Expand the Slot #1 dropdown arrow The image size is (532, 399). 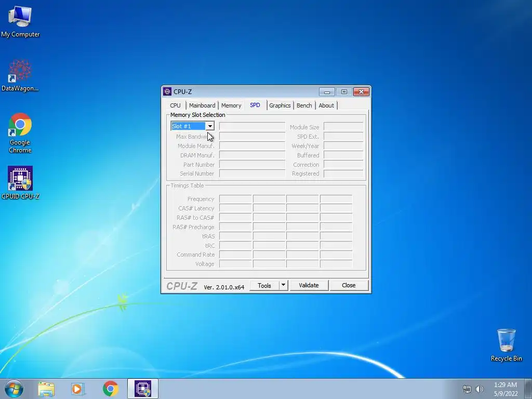pos(210,126)
